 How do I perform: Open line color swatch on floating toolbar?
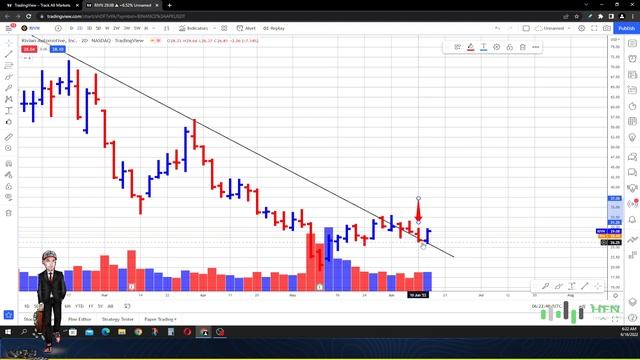tap(471, 47)
